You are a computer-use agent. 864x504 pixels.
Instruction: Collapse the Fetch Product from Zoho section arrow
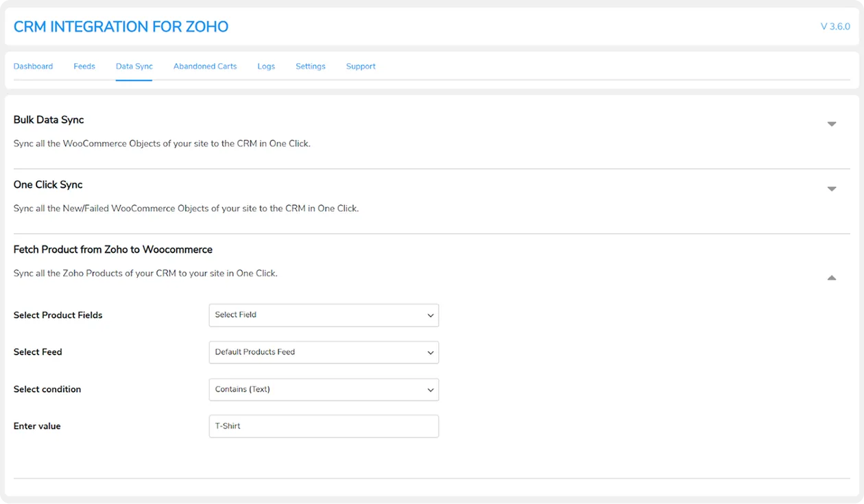click(832, 278)
